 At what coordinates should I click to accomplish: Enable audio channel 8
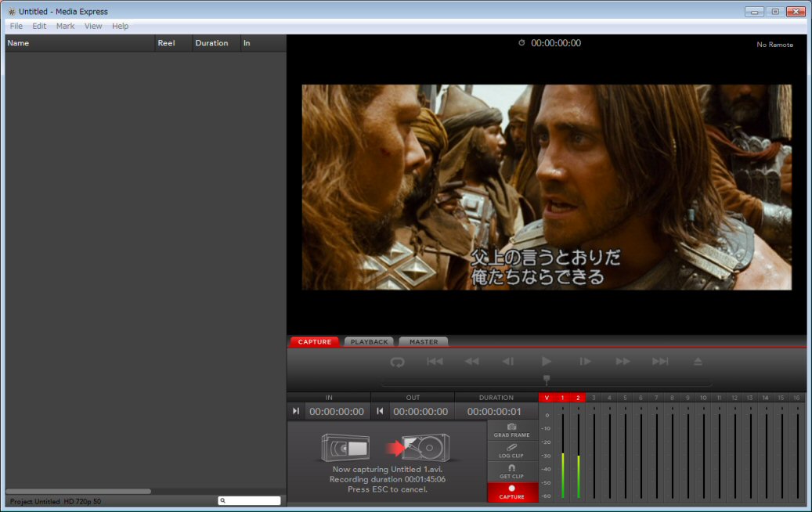(x=672, y=398)
